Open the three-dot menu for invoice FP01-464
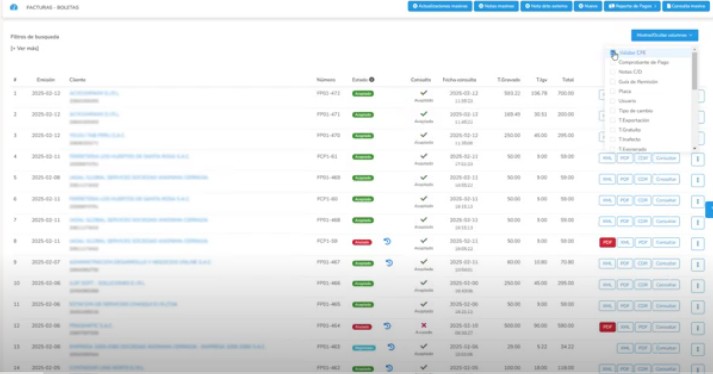This screenshot has height=374, width=713. 698,328
